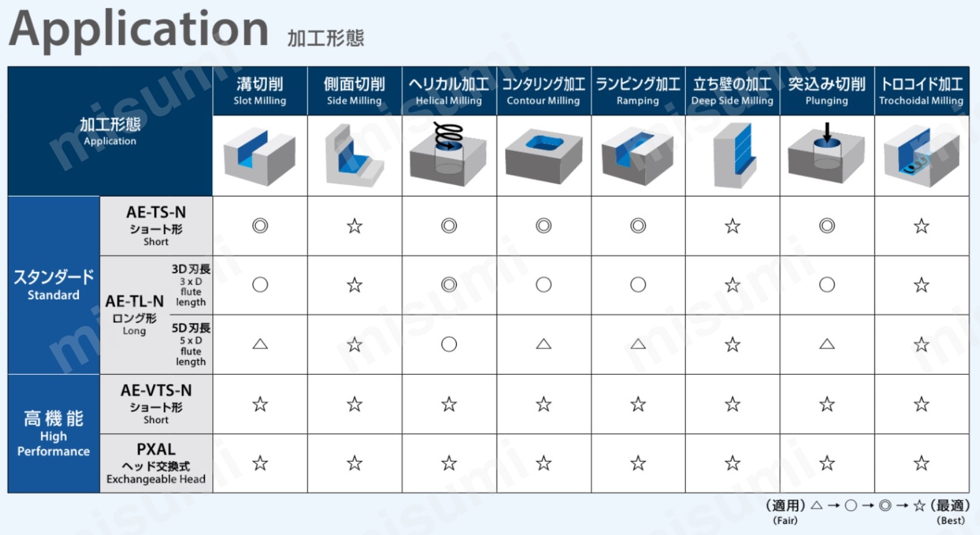Click the Side Milling illustration
The width and height of the screenshot is (980, 535).
354,155
